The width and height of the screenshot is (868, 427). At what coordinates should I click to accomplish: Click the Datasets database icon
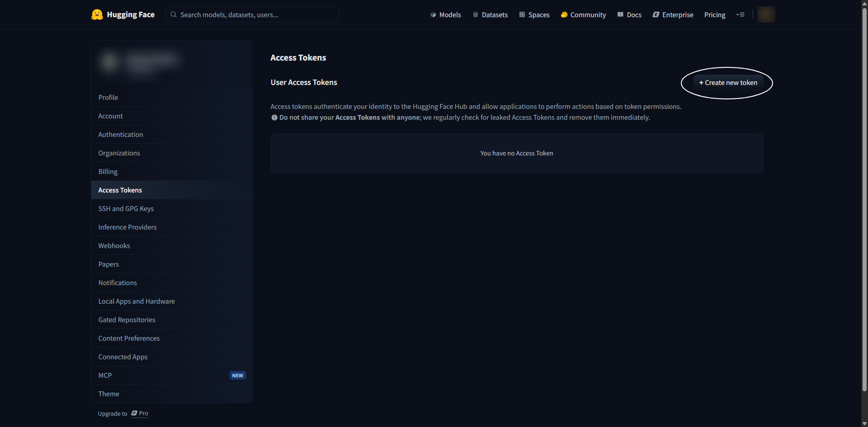point(476,14)
